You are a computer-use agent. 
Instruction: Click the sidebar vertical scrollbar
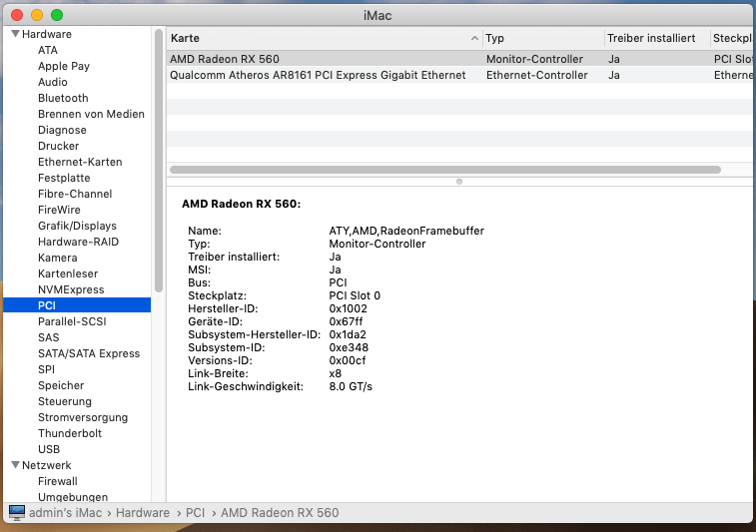click(x=159, y=160)
